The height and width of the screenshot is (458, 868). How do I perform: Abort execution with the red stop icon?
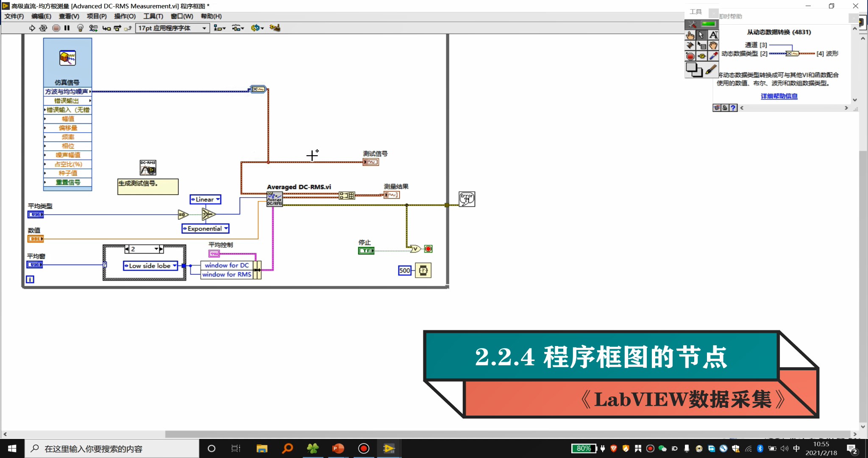(56, 28)
